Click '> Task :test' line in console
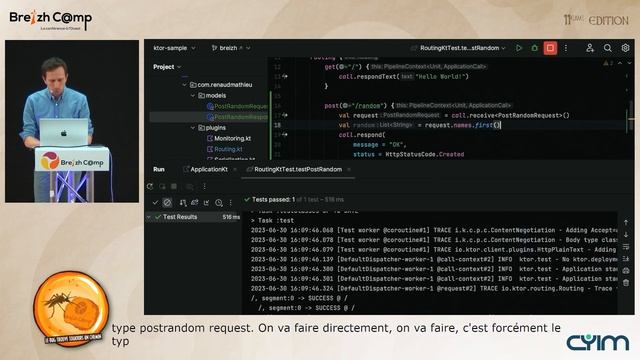 272,220
